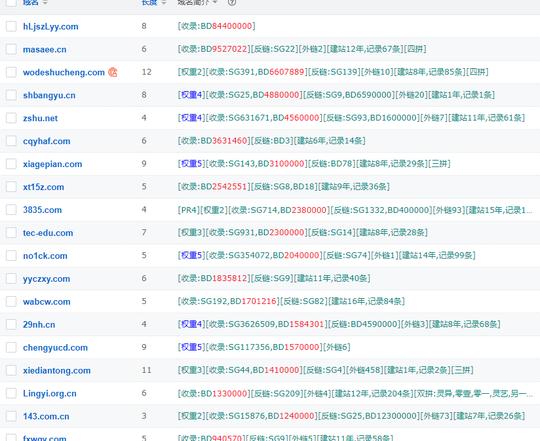This screenshot has width=540, height=441.
Task: Click the description containing 'BD1835812'
Action: 274,278
